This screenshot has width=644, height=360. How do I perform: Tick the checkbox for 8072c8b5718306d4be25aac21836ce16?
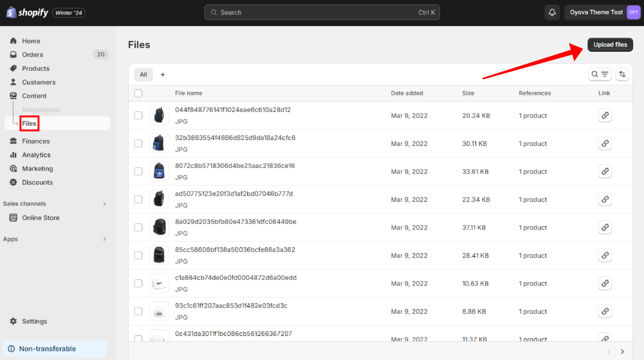coord(138,171)
